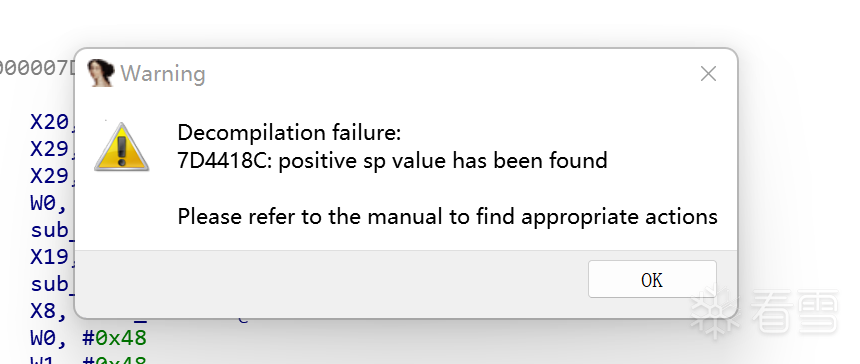Click the snowflake watermark logo
The width and height of the screenshot is (860, 364).
click(x=715, y=311)
